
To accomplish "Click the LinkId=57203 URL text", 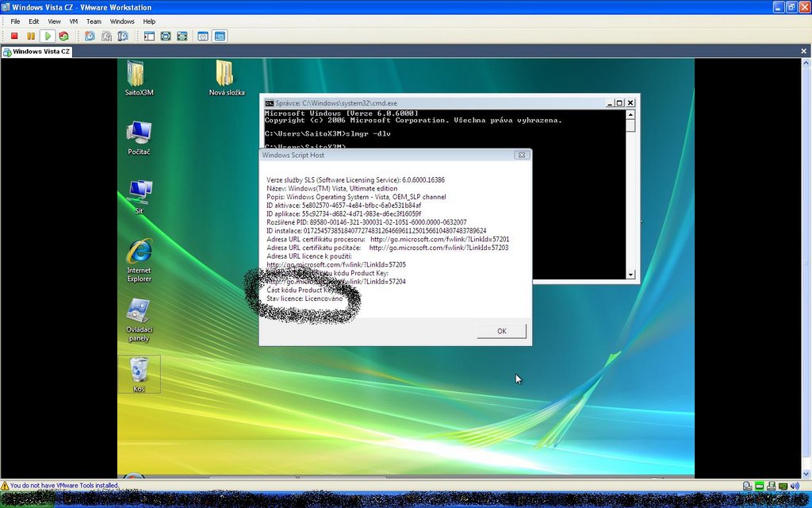I will click(x=439, y=248).
